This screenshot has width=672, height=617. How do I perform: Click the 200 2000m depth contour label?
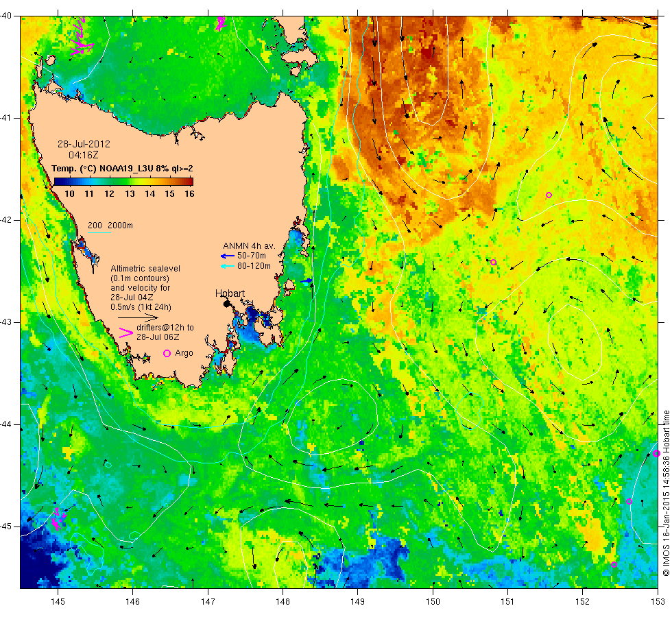pyautogui.click(x=110, y=226)
